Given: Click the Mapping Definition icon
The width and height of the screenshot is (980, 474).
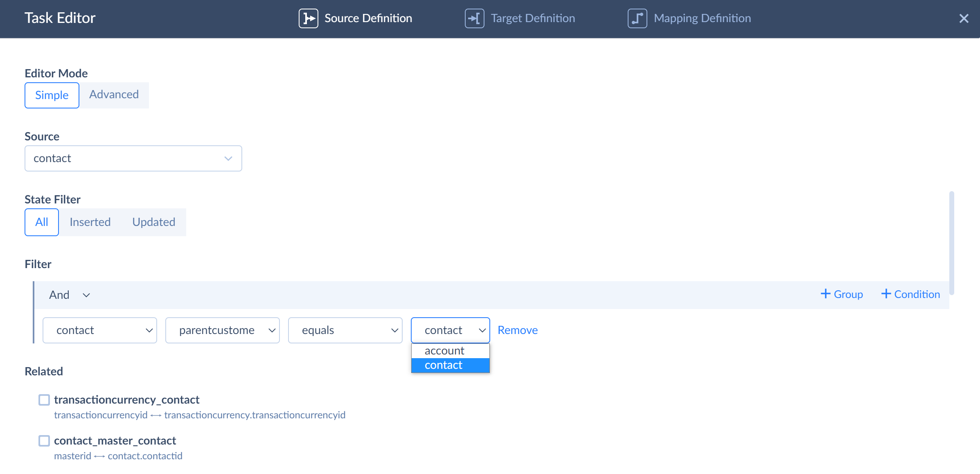Looking at the screenshot, I should pyautogui.click(x=637, y=18).
